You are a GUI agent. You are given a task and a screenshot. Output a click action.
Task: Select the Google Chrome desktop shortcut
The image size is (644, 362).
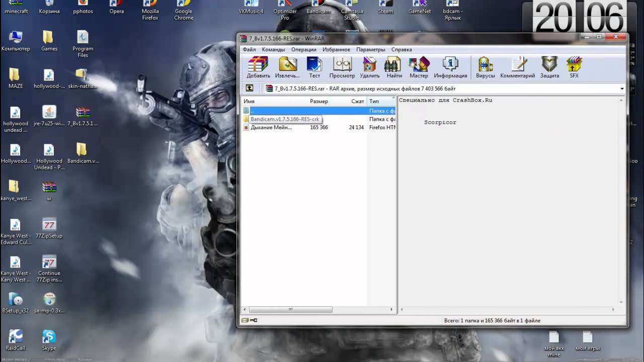click(184, 10)
